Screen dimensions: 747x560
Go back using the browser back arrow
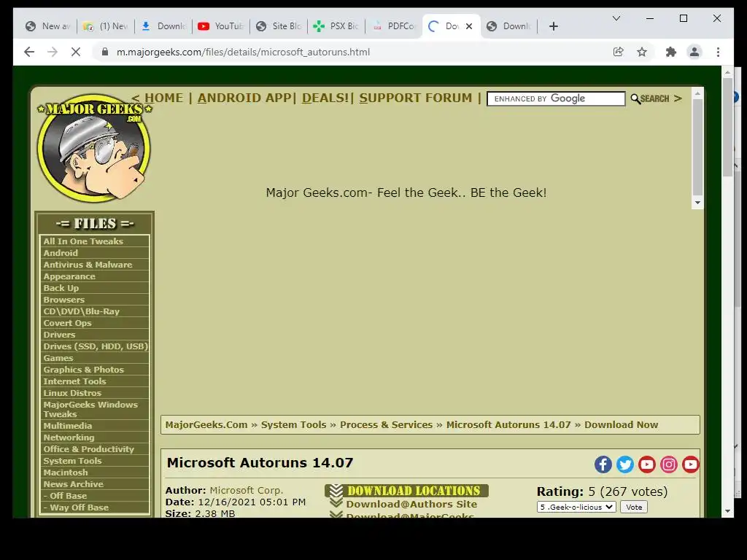(29, 52)
